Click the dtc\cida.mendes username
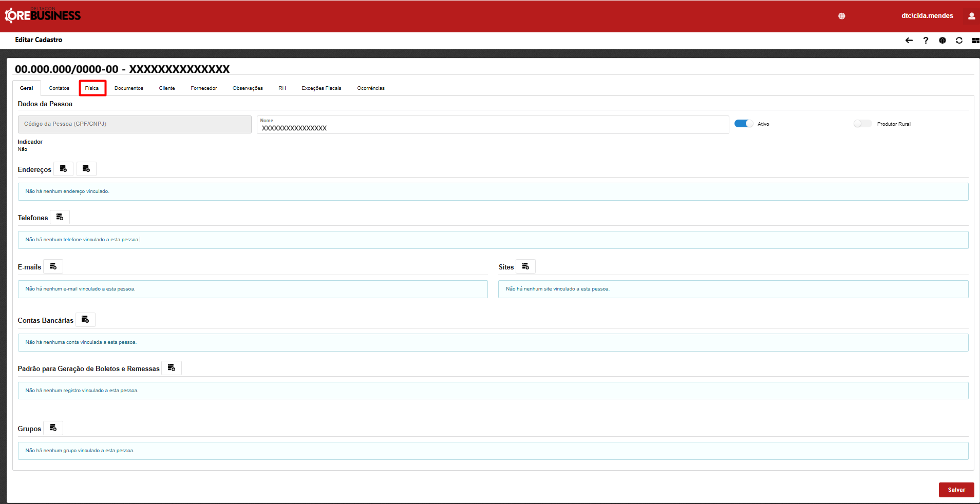The width and height of the screenshot is (980, 504). point(927,16)
